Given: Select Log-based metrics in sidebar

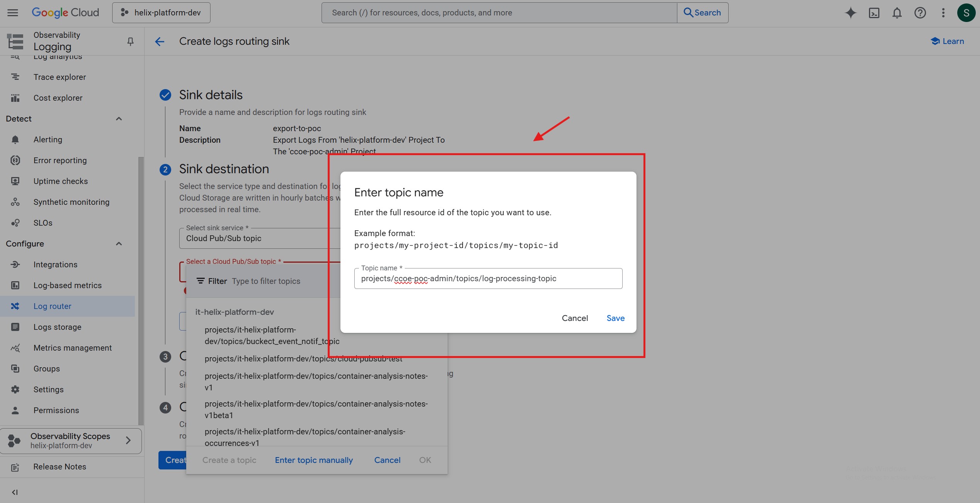Looking at the screenshot, I should coord(67,285).
